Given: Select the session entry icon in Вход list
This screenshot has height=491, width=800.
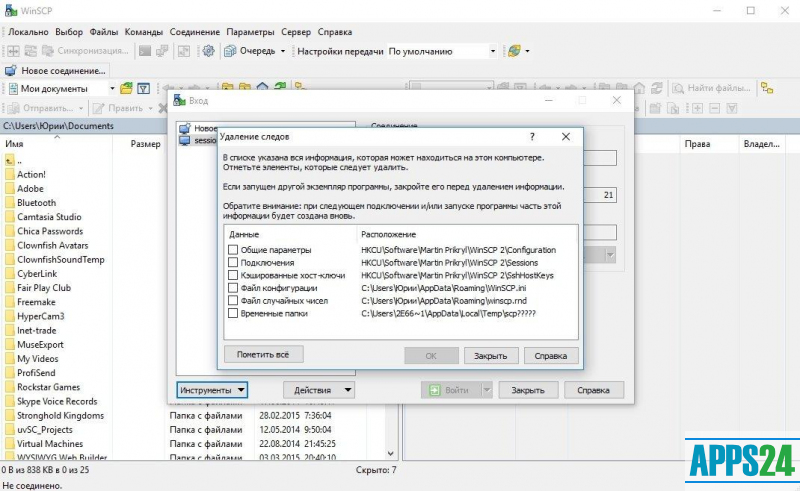Looking at the screenshot, I should click(x=185, y=140).
